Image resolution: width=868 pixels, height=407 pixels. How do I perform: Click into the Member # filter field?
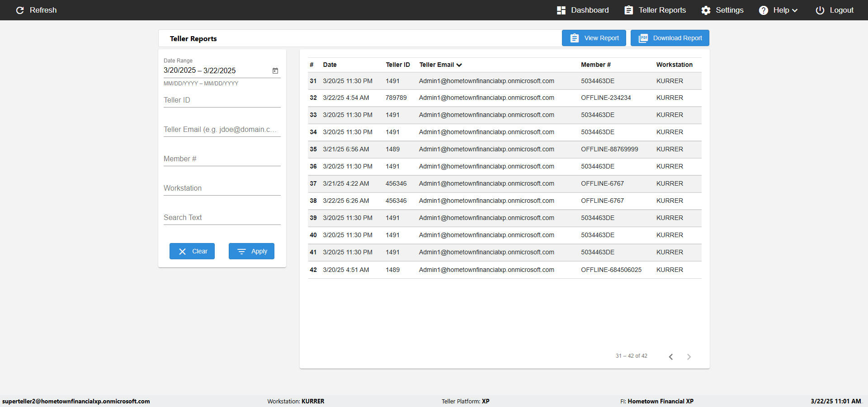[222, 159]
